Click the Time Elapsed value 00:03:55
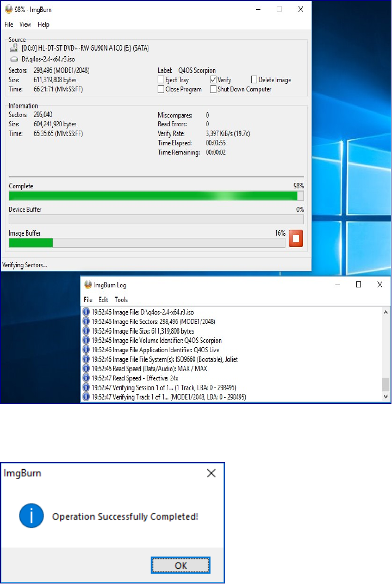Screen dimensions: 392x584 point(216,143)
